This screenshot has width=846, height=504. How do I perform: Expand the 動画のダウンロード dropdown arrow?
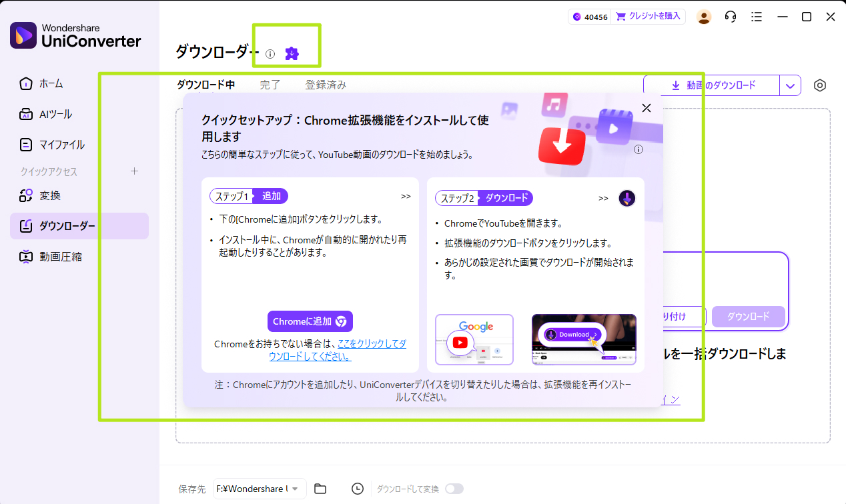click(x=790, y=85)
